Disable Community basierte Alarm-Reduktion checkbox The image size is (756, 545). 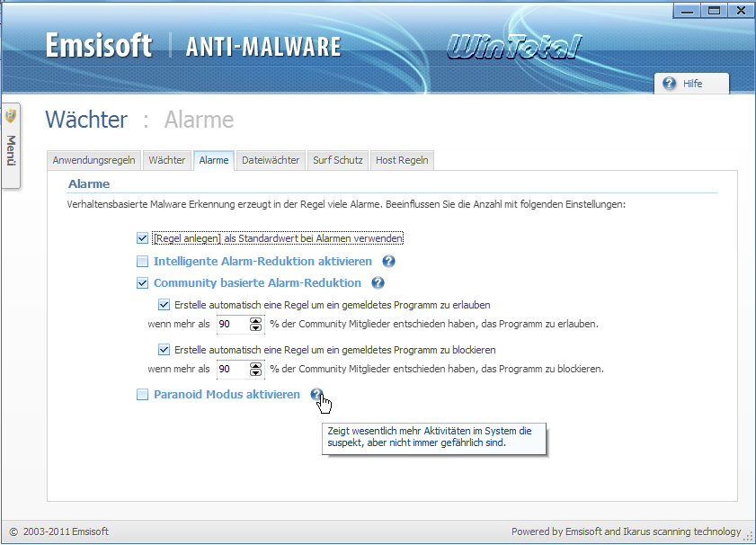[142, 283]
